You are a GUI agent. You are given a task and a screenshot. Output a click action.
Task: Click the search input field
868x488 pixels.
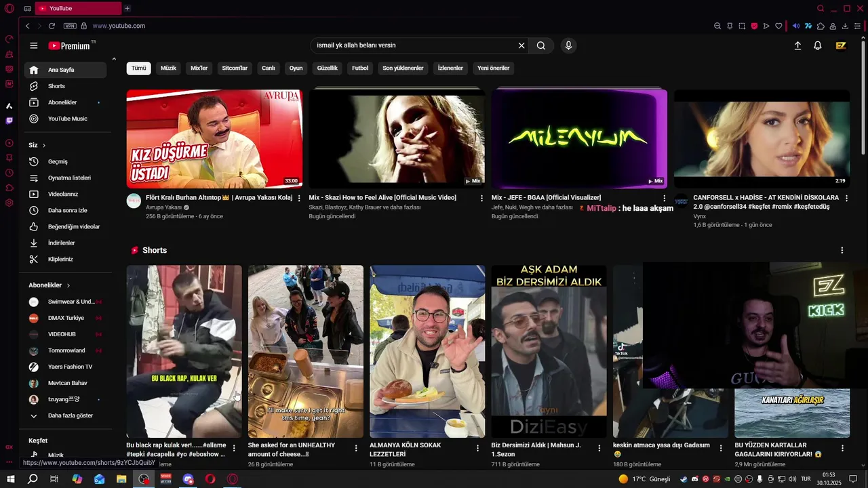[x=414, y=45]
